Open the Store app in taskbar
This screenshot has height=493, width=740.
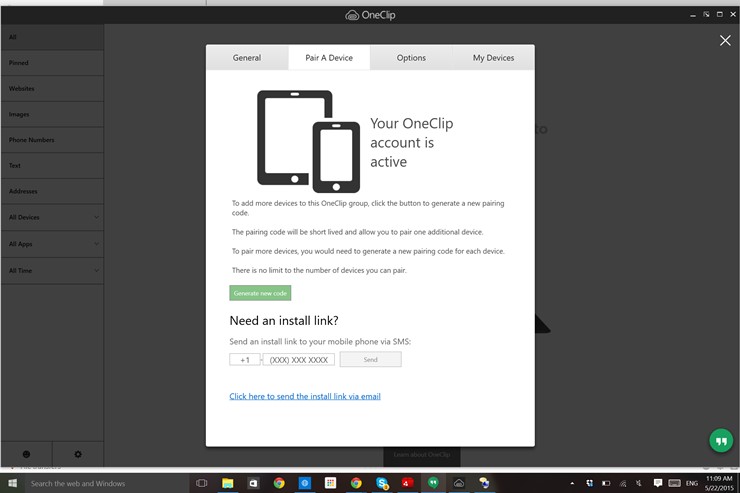pyautogui.click(x=253, y=483)
